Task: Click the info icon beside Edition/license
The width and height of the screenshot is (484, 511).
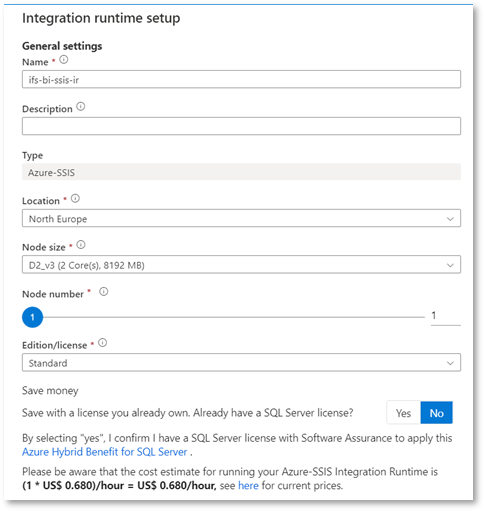Action: 103,343
